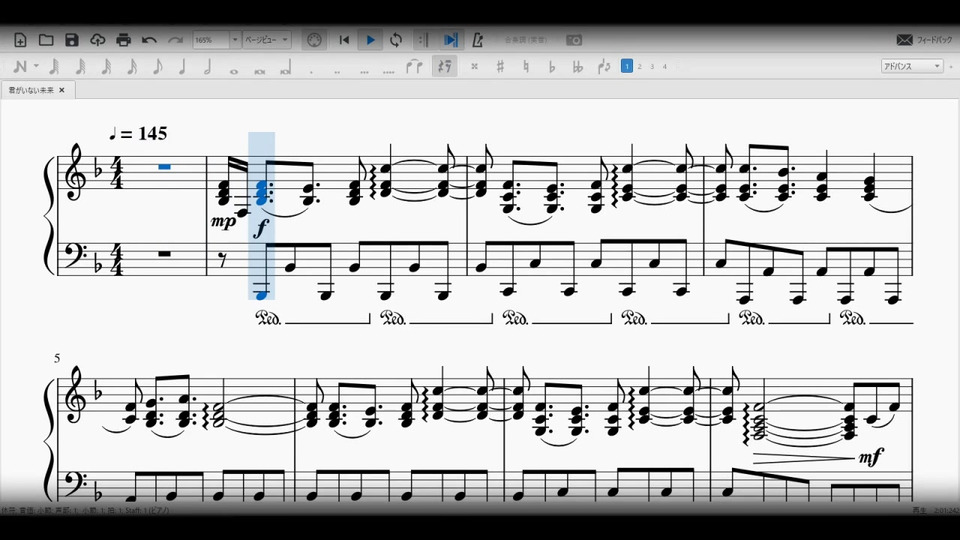Toggle the metronome
Screen dimensions: 960x540
[x=478, y=40]
